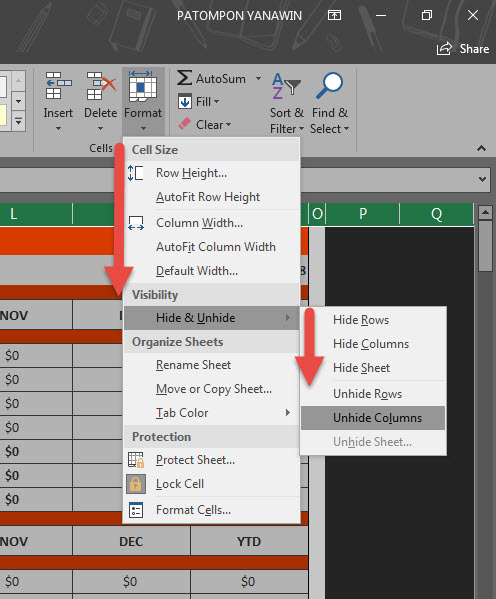
Task: Choose Column Width... option
Action: 212,223
